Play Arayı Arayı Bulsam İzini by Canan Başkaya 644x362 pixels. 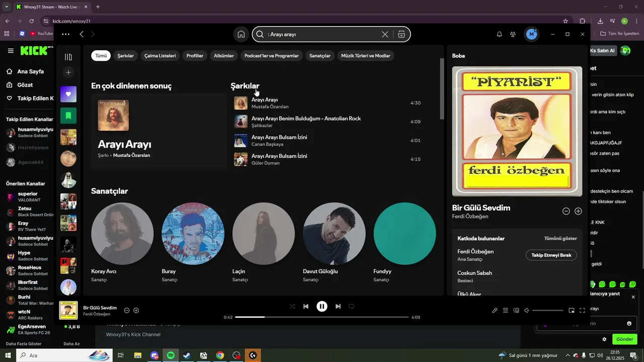tap(327, 141)
